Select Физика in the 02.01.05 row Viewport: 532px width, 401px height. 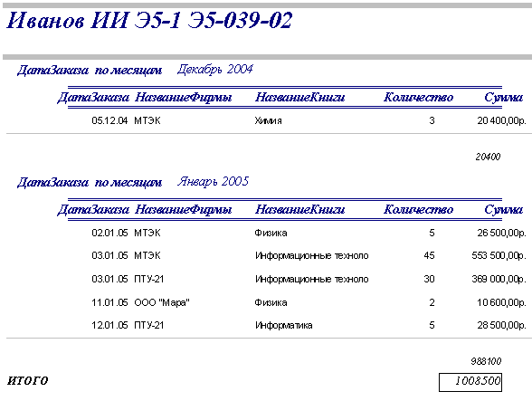pyautogui.click(x=271, y=233)
